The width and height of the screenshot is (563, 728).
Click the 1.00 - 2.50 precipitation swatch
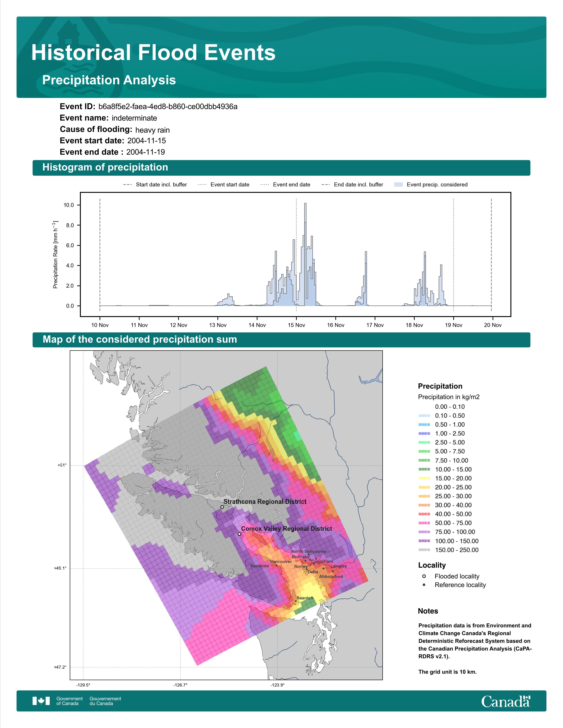click(424, 434)
